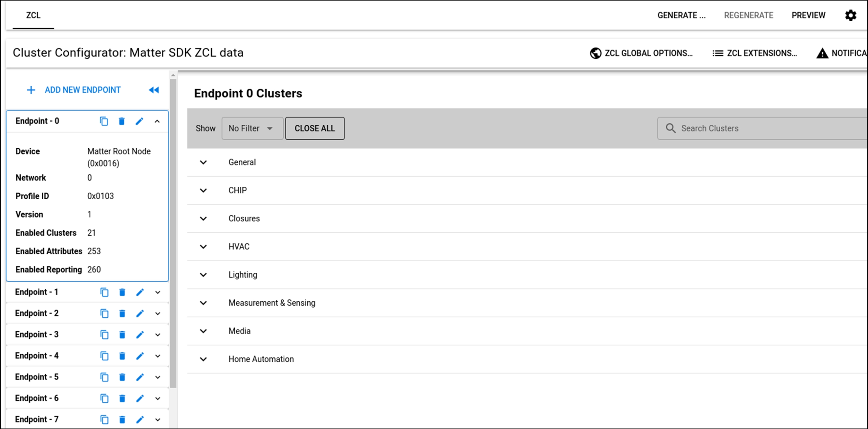The width and height of the screenshot is (868, 429).
Task: Open ZCL EXTENSIONS...
Action: [755, 53]
